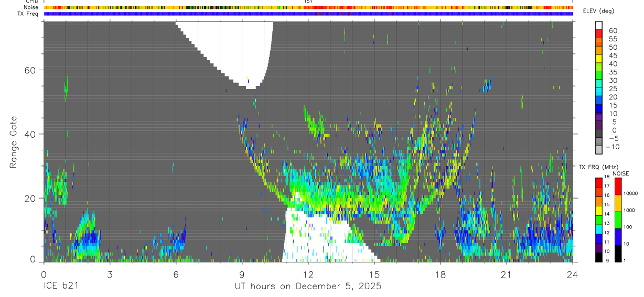
Task: Click the 'TX Freq' row label at top left
Action: pos(29,14)
